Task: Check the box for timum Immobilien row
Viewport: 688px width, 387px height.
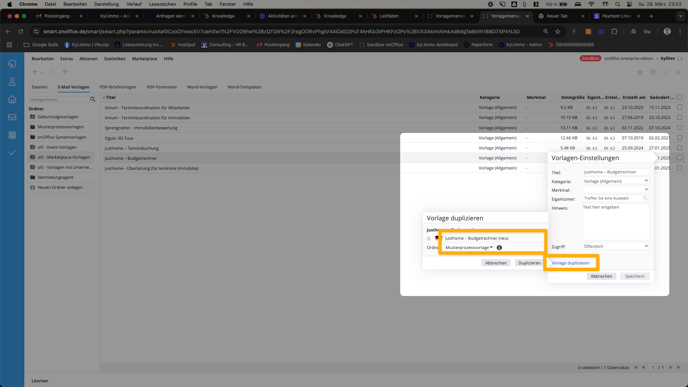Action: (679, 118)
